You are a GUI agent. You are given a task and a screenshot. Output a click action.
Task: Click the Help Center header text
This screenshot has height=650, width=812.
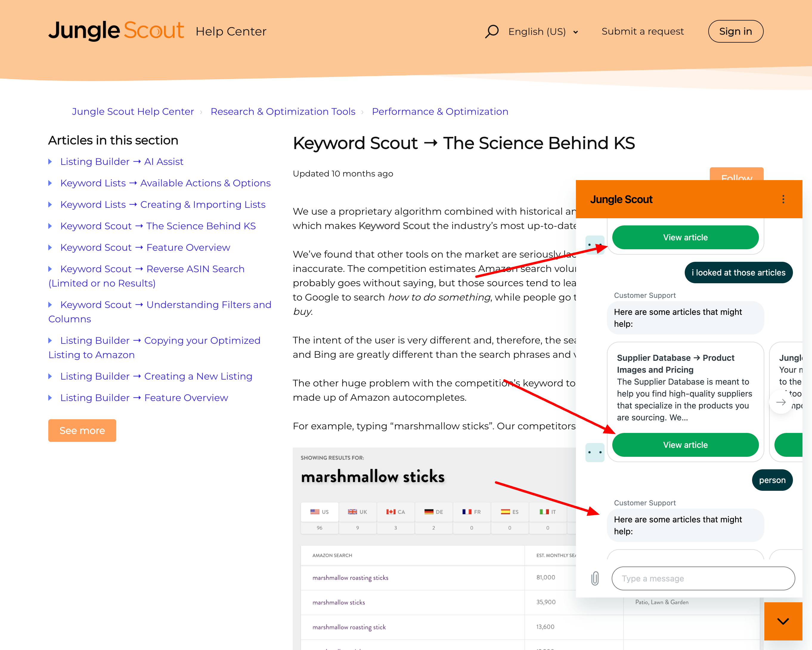(x=231, y=32)
